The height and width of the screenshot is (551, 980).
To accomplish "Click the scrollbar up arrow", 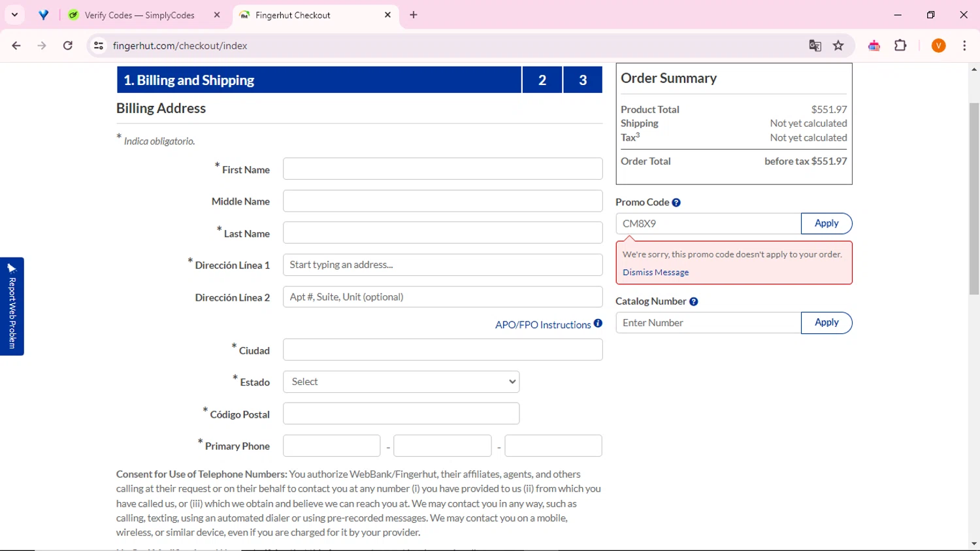I will (x=974, y=69).
